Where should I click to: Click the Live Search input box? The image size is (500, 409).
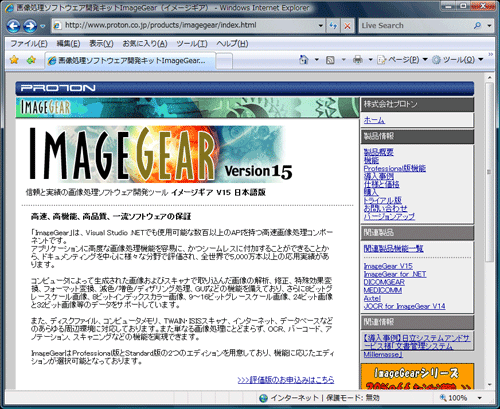click(415, 26)
